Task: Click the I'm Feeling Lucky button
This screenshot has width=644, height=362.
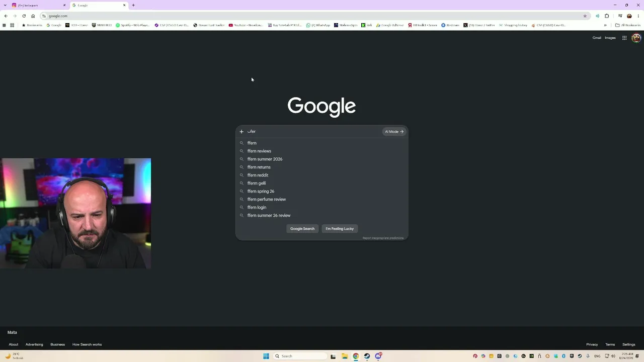Action: [x=340, y=229]
